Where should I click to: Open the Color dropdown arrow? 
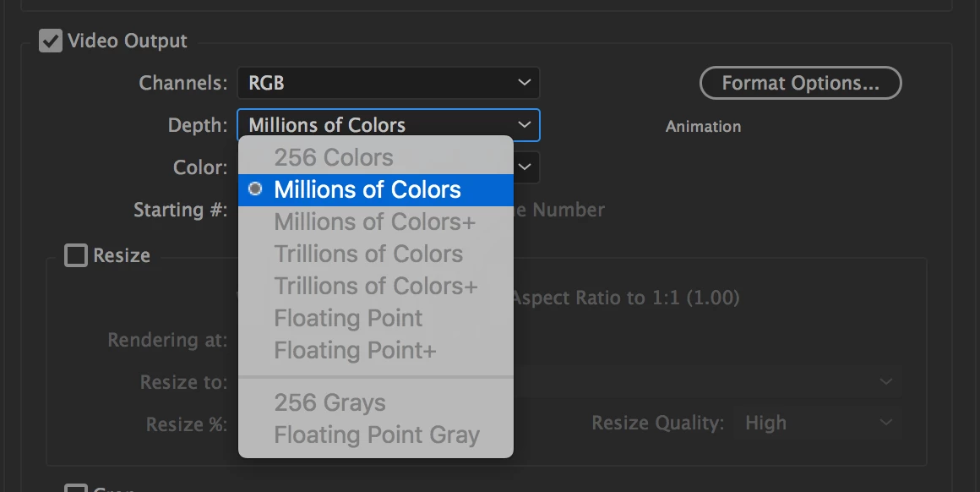pos(525,167)
